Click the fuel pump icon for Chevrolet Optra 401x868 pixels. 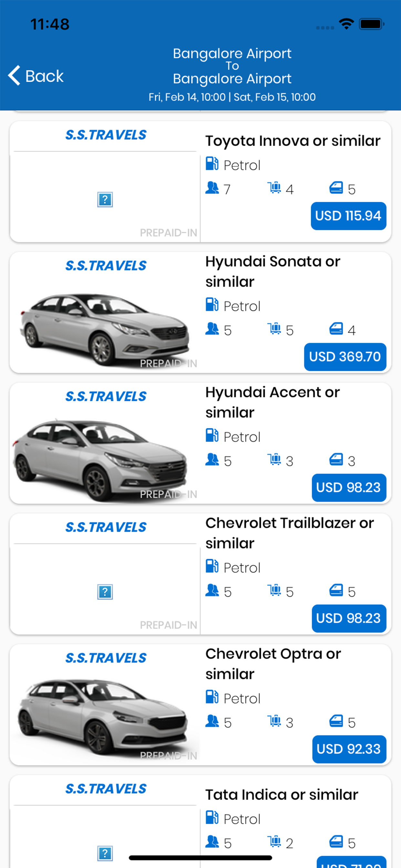[212, 697]
